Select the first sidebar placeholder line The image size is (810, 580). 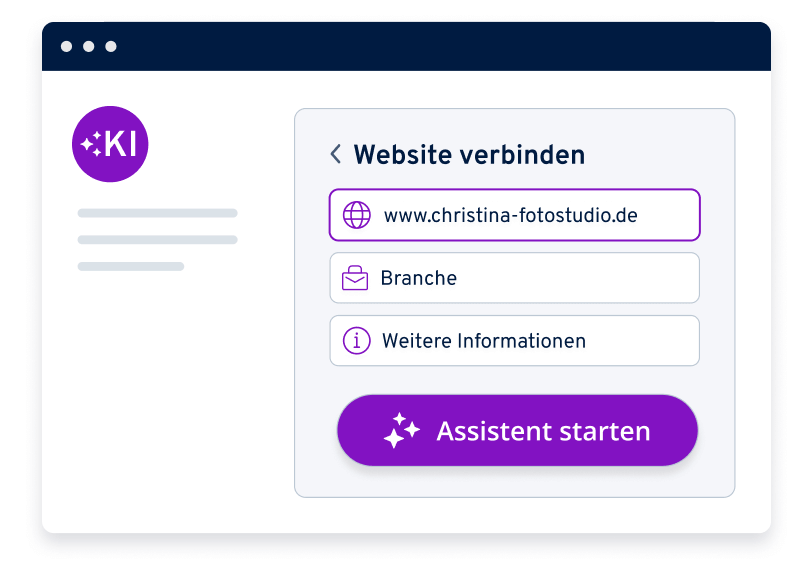pos(157,213)
